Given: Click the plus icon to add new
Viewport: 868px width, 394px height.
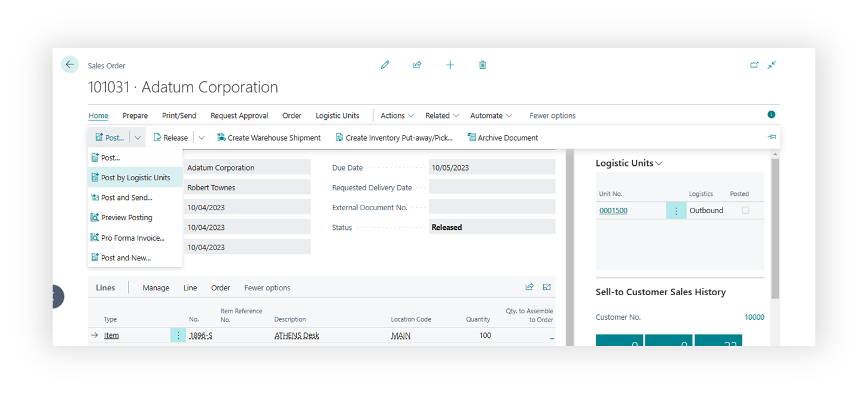Looking at the screenshot, I should pyautogui.click(x=450, y=65).
